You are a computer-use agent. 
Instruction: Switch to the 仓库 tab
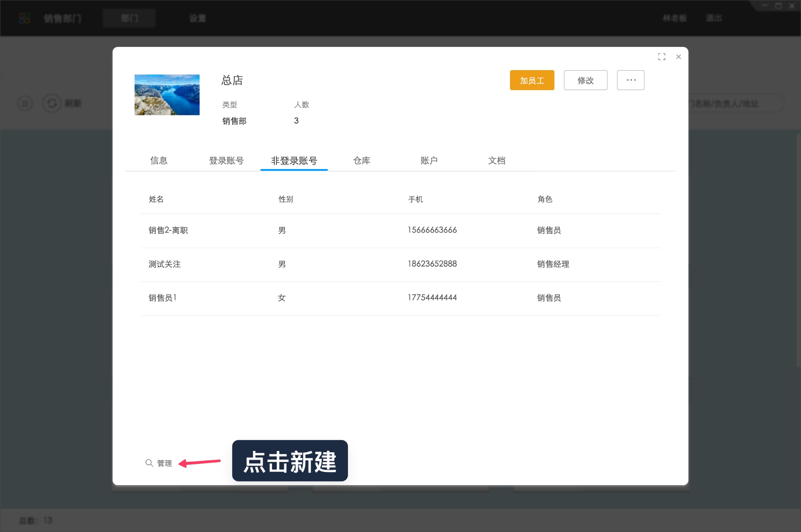(362, 160)
